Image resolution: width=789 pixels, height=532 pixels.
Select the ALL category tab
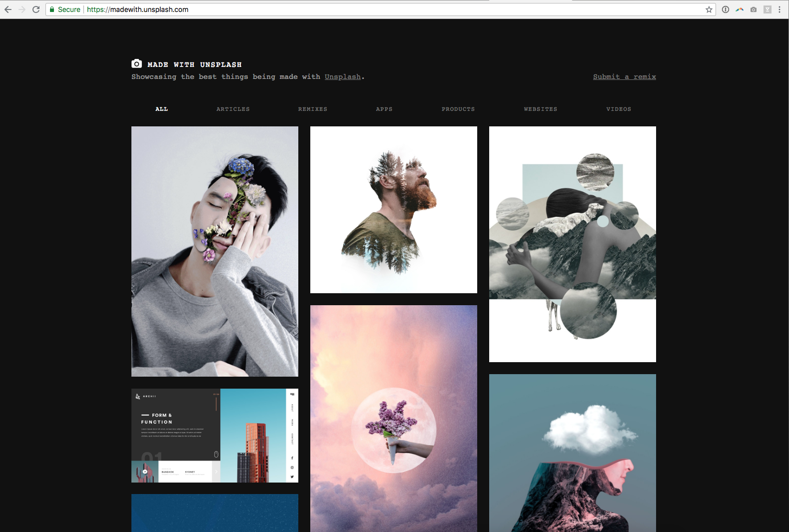pyautogui.click(x=161, y=109)
